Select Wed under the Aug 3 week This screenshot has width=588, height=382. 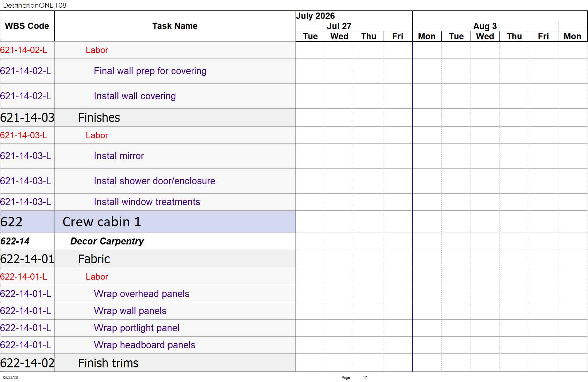485,37
